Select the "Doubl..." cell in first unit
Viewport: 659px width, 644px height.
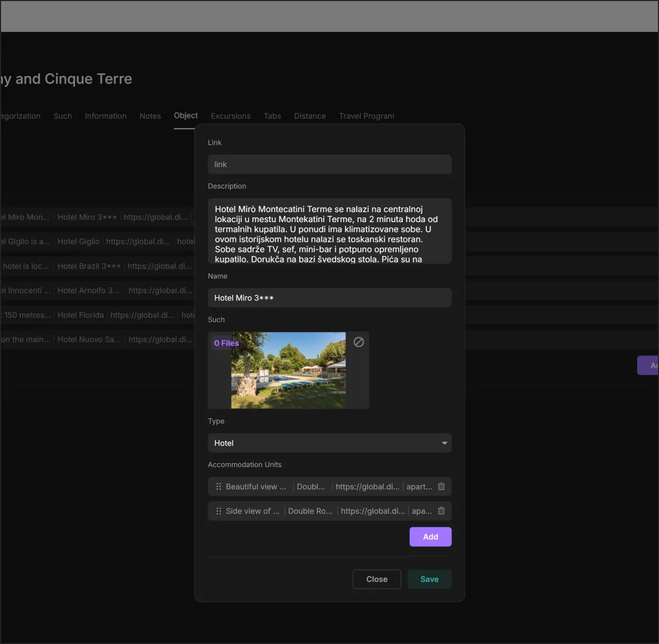tap(310, 487)
